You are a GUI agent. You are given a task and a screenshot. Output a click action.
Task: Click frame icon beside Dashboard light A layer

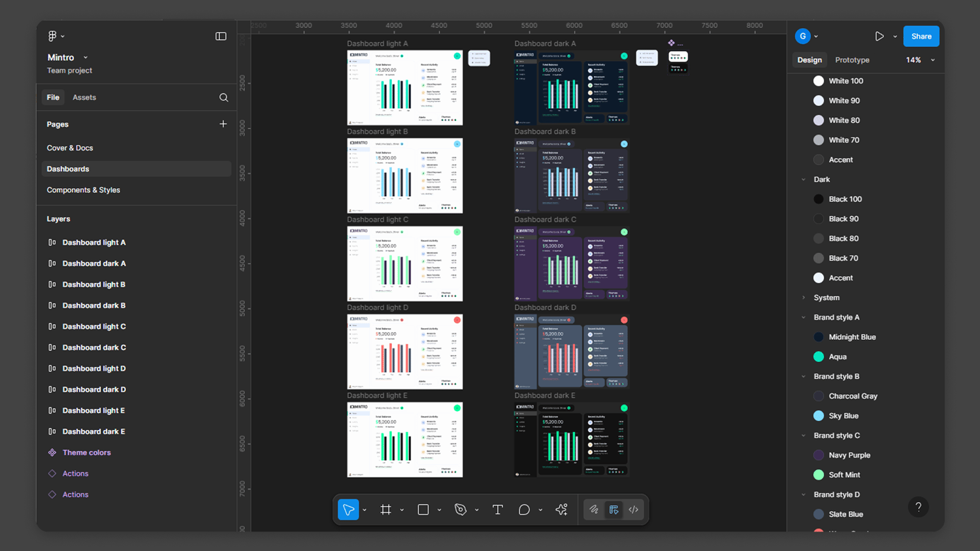point(52,242)
